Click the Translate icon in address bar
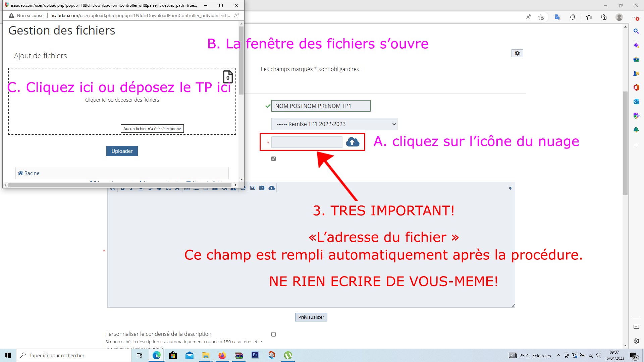This screenshot has width=644, height=362. click(x=557, y=17)
